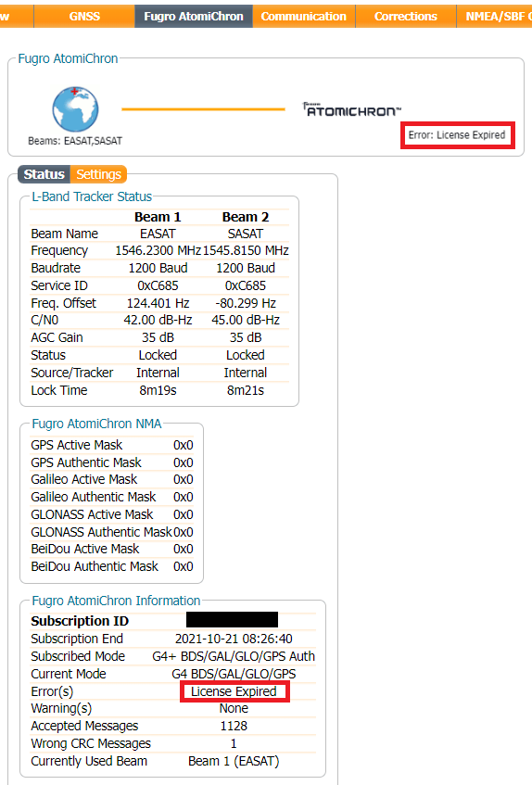Click the globe beams icon

tap(76, 108)
